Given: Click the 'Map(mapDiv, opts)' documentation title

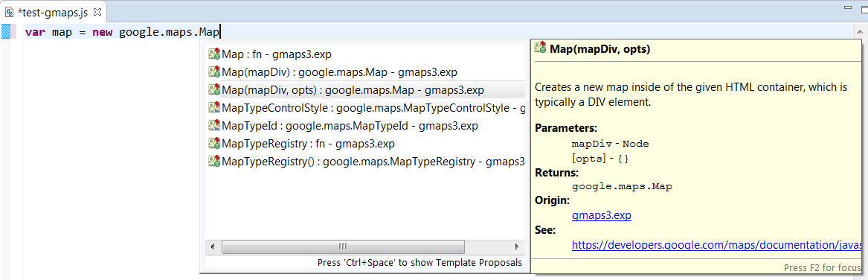Looking at the screenshot, I should pyautogui.click(x=599, y=49).
